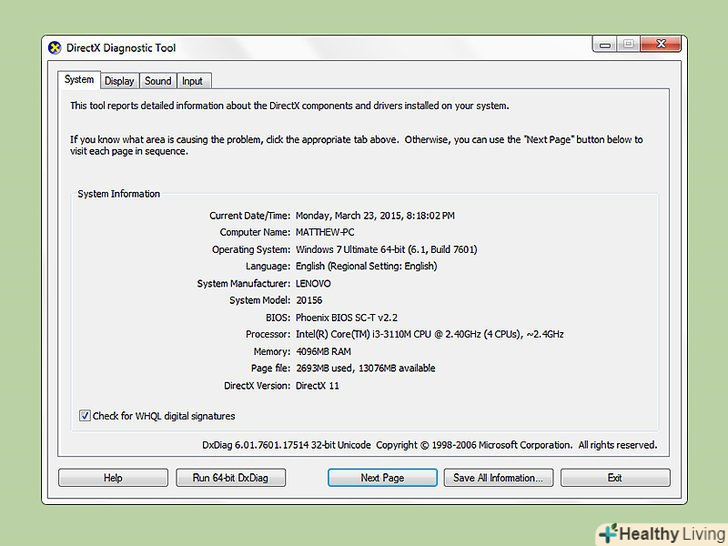Screen dimensions: 728x546
Task: Open the Input tab
Action: pos(193,81)
